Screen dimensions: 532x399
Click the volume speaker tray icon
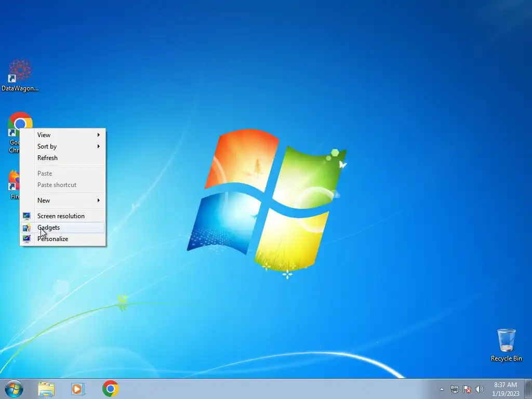[479, 389]
